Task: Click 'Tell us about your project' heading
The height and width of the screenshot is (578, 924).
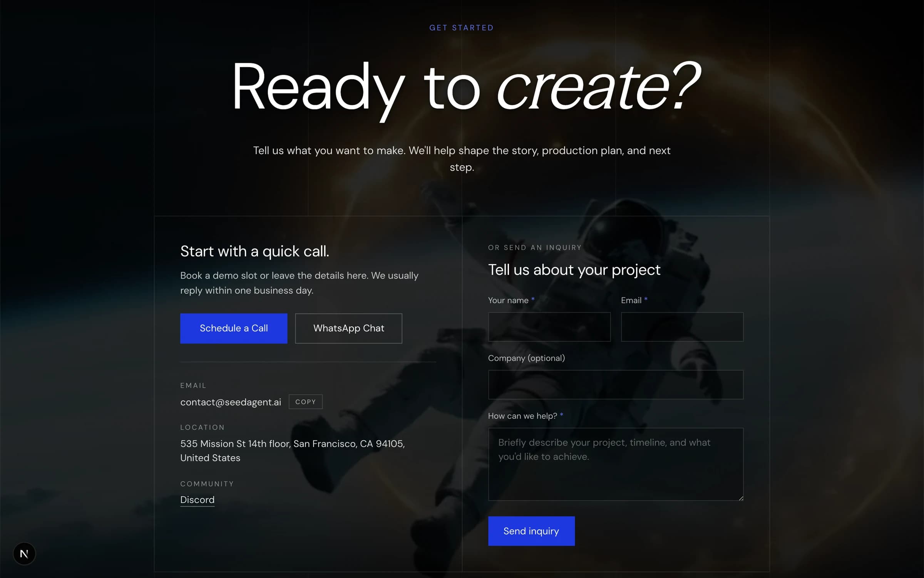Action: pos(574,270)
